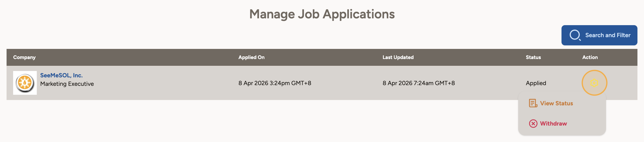Click the gear action icon
This screenshot has width=644, height=142.
[594, 83]
